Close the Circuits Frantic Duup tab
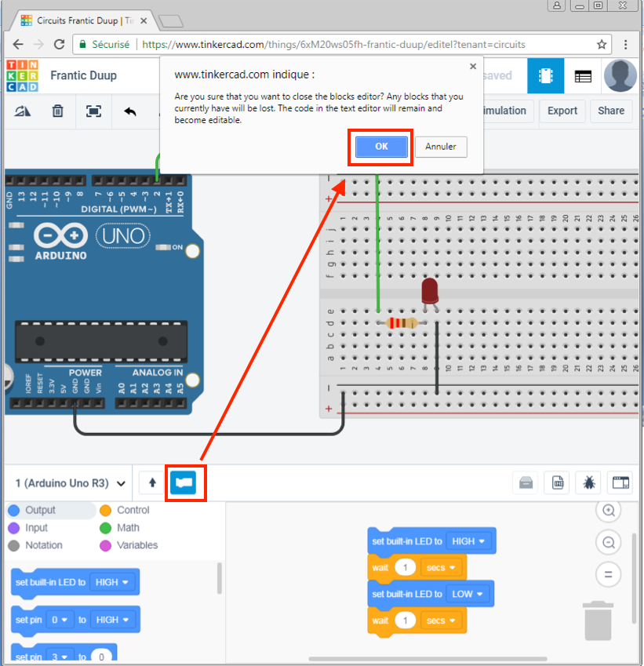The height and width of the screenshot is (666, 644). 144,21
